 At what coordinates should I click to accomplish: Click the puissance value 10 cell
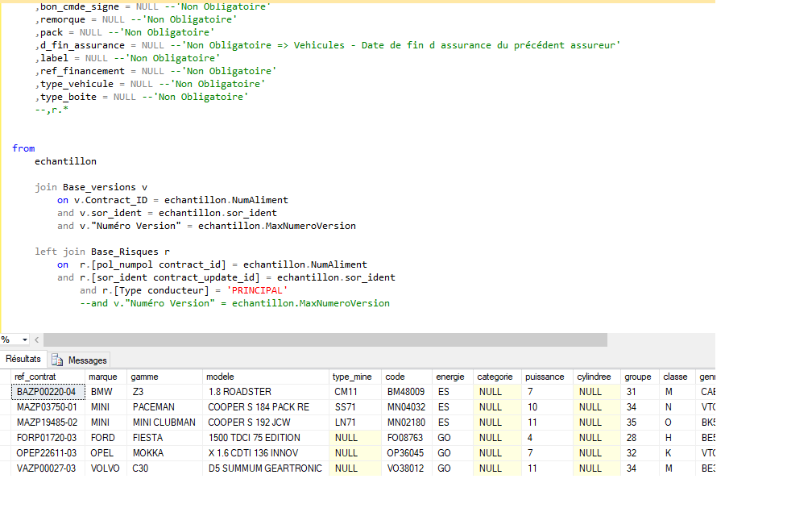tap(547, 407)
